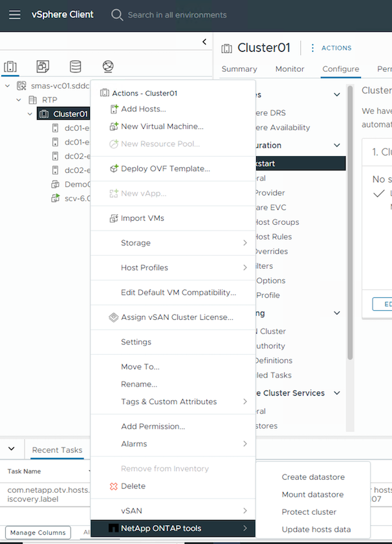Select Create datastore in submenu

click(313, 477)
